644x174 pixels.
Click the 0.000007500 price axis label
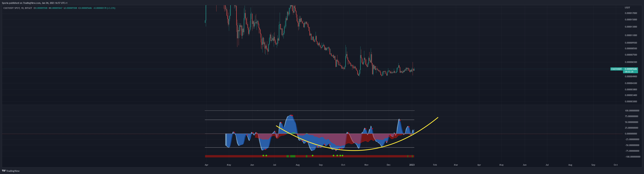631,55
